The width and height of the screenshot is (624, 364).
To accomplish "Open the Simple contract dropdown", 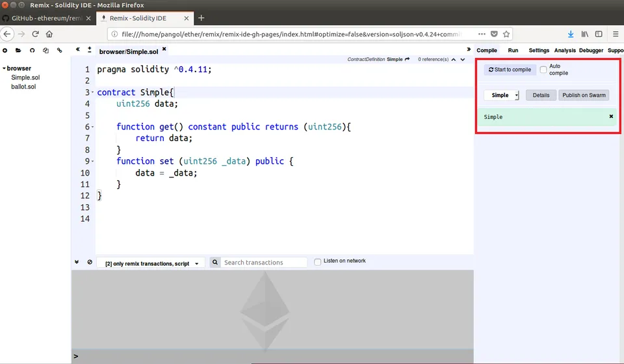I will [501, 96].
